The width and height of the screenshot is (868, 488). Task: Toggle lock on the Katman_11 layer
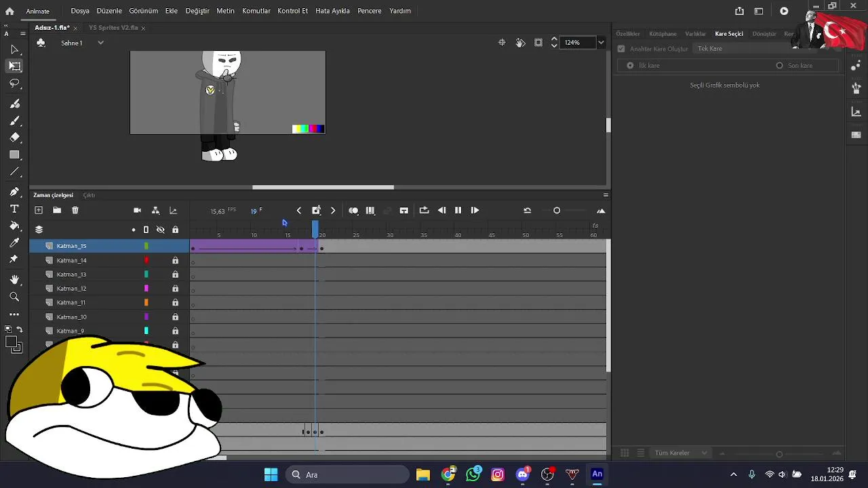tap(175, 303)
